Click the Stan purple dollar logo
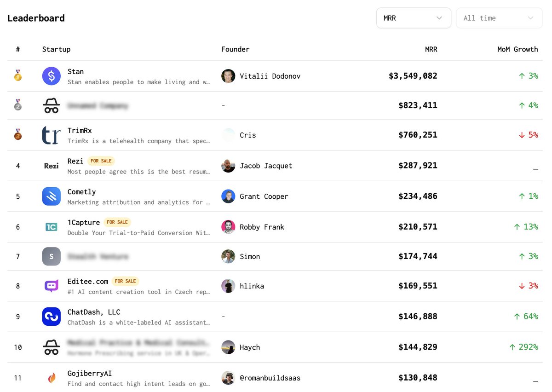The image size is (552, 392). pos(52,76)
